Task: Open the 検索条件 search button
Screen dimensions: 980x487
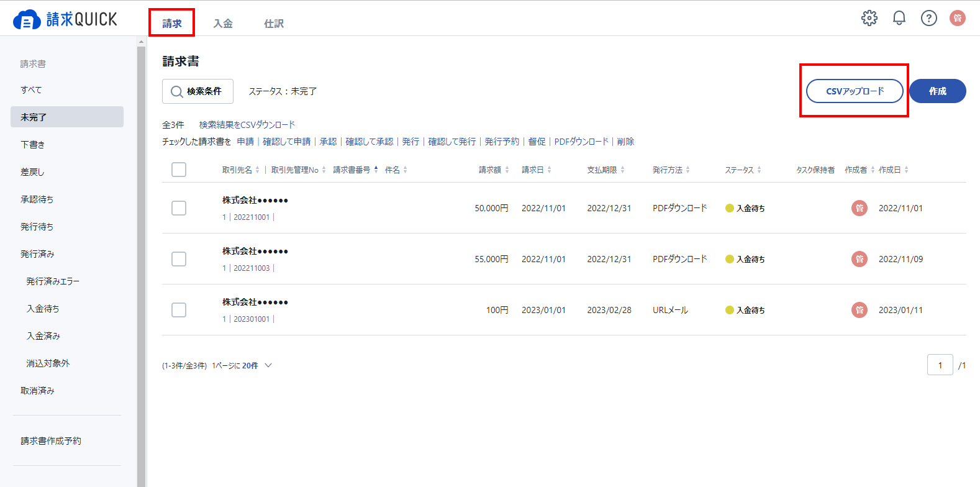Action: pos(197,91)
